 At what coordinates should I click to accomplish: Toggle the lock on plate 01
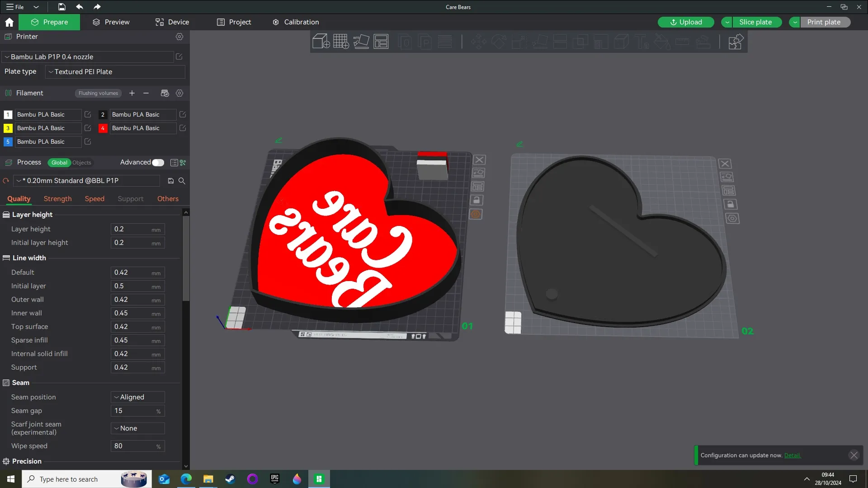click(476, 200)
